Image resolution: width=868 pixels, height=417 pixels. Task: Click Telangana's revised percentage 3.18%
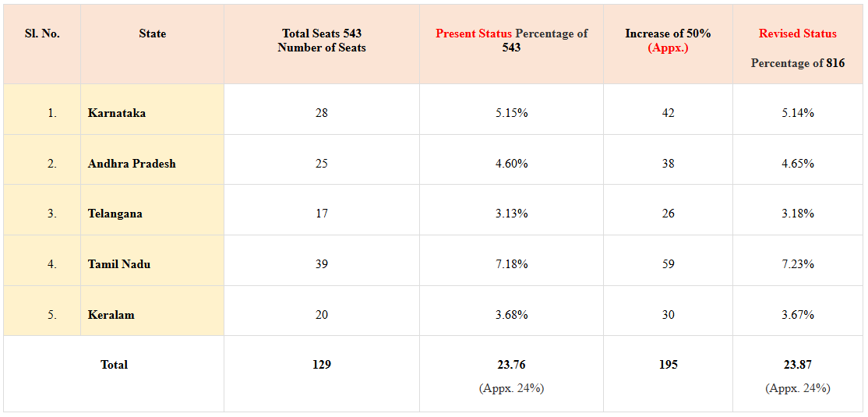click(798, 214)
